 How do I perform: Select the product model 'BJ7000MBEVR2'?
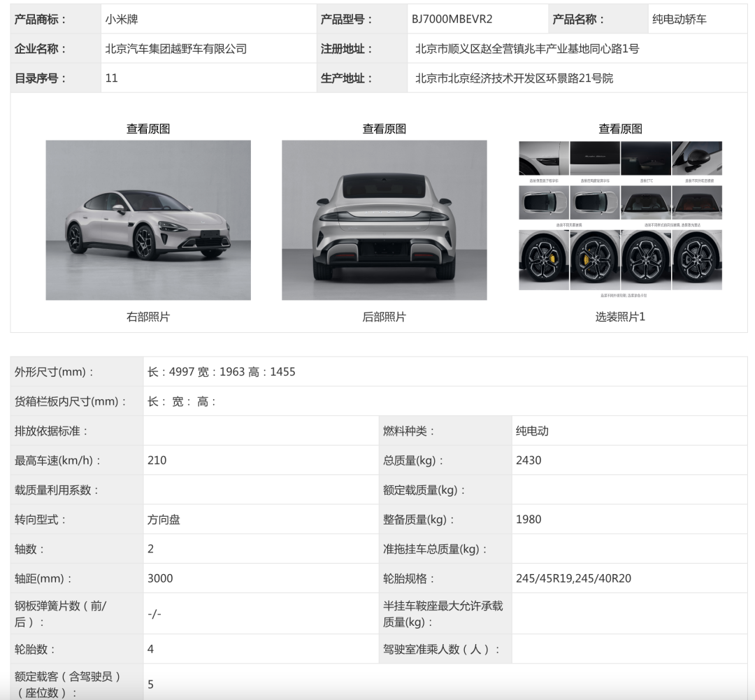tap(452, 20)
